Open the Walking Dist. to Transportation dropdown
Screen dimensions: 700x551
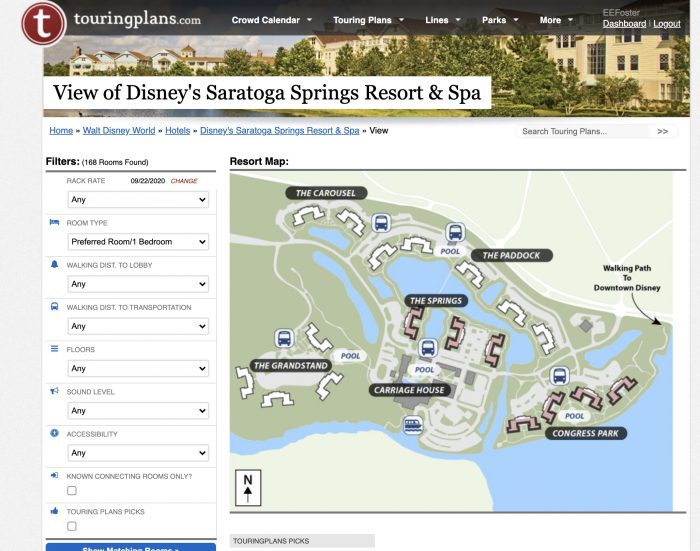pos(138,326)
